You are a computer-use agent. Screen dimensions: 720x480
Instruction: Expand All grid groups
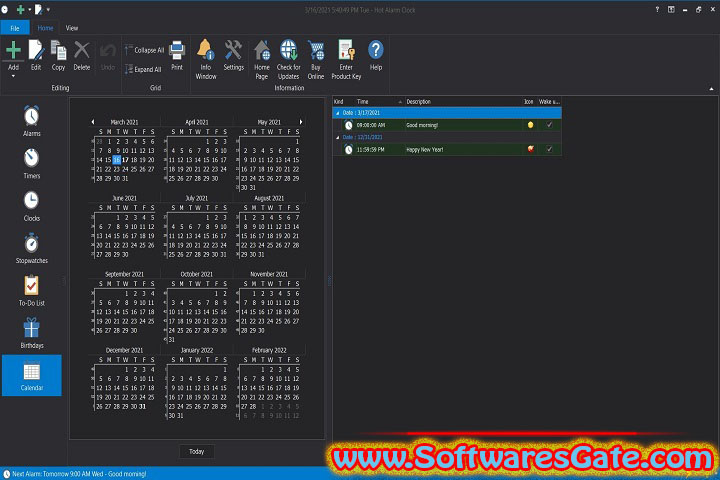(x=143, y=69)
